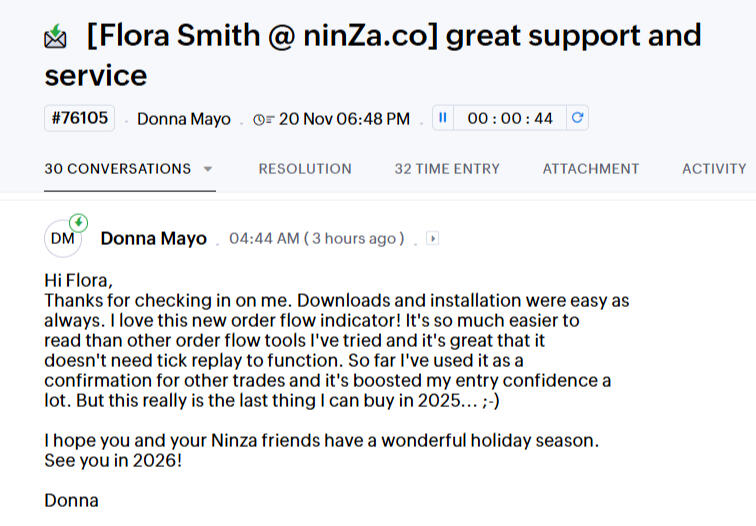Switch to the Resolution tab
This screenshot has height=526, width=756.
[305, 169]
